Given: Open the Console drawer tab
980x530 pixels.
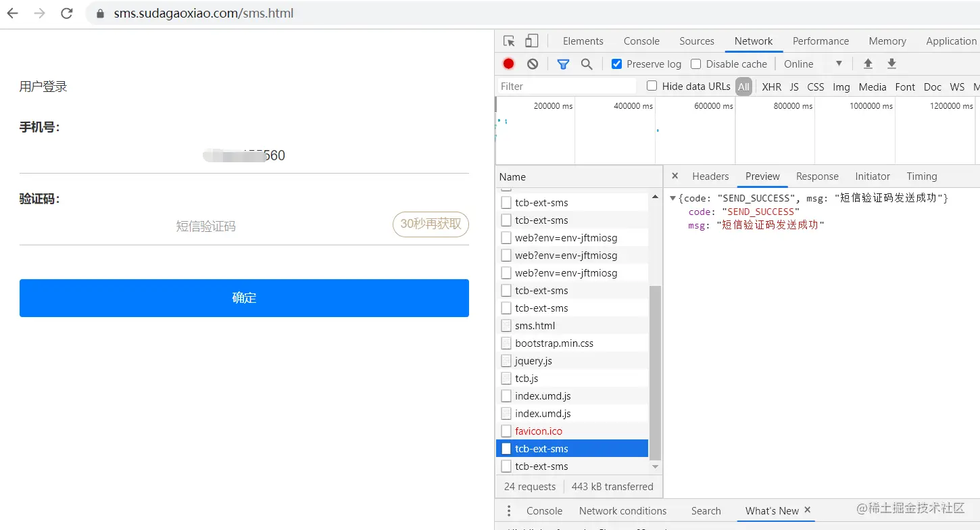Looking at the screenshot, I should 544,510.
